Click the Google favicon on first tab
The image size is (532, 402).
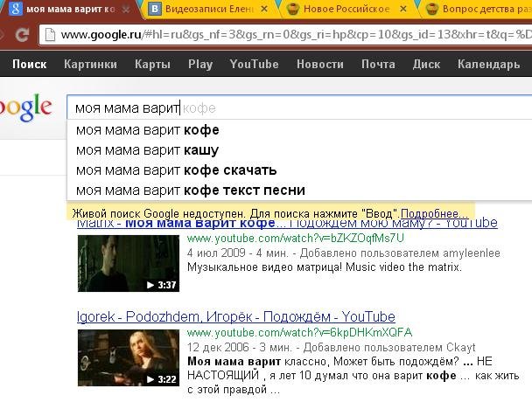(x=15, y=9)
